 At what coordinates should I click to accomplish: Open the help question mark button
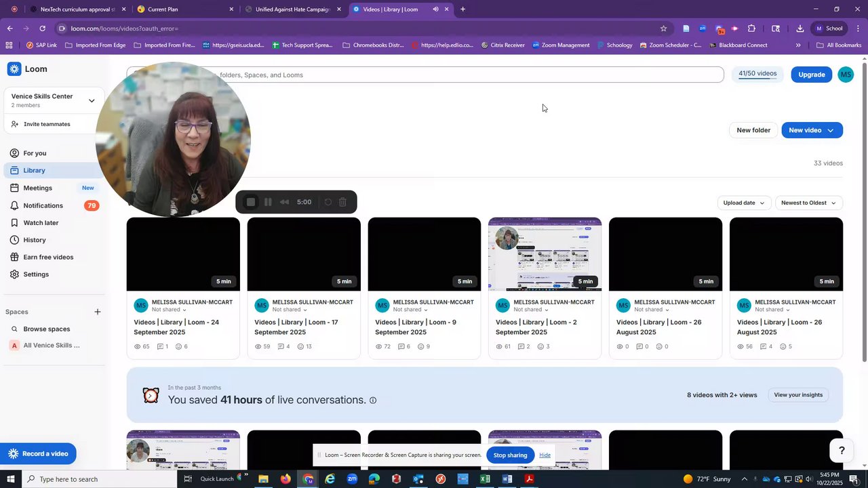842,451
